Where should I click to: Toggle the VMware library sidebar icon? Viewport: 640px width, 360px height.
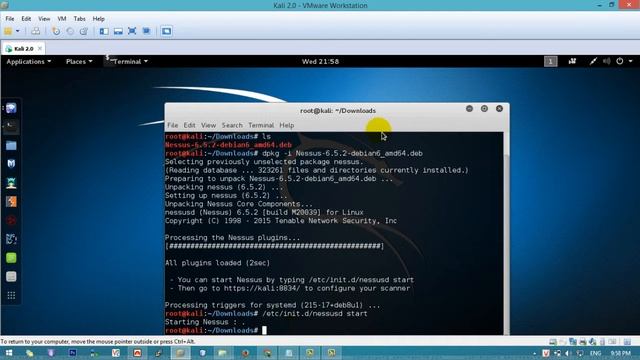tap(104, 31)
